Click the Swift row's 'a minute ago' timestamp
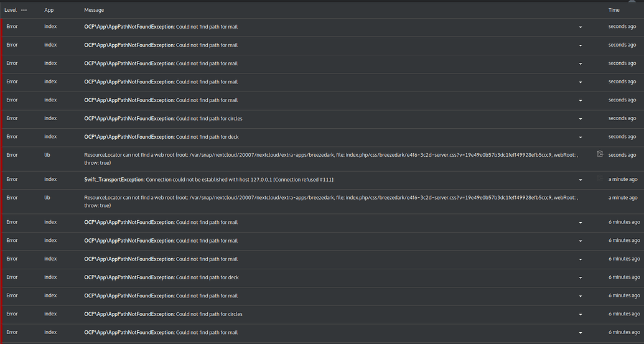 pyautogui.click(x=623, y=179)
